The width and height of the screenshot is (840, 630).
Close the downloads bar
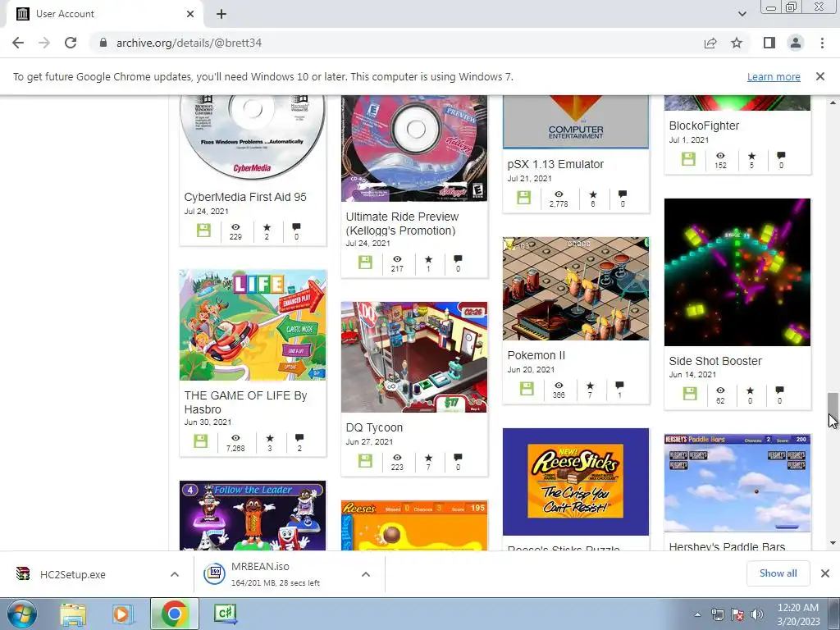click(825, 573)
